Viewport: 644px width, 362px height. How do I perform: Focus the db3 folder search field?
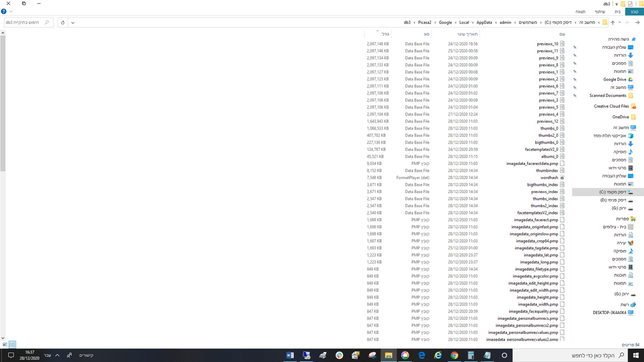coord(28,23)
